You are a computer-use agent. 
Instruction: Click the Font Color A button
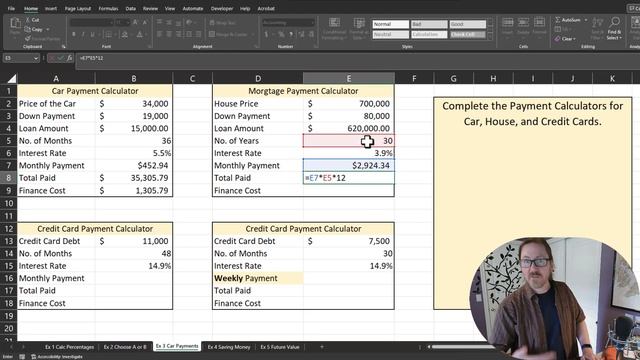pyautogui.click(x=140, y=35)
